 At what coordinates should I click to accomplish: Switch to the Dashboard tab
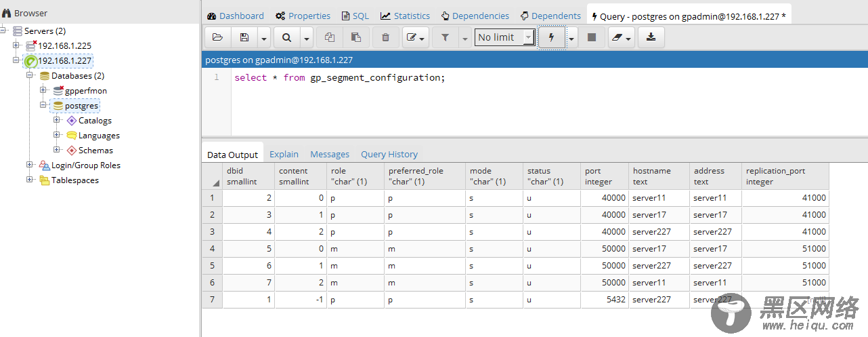pos(236,16)
